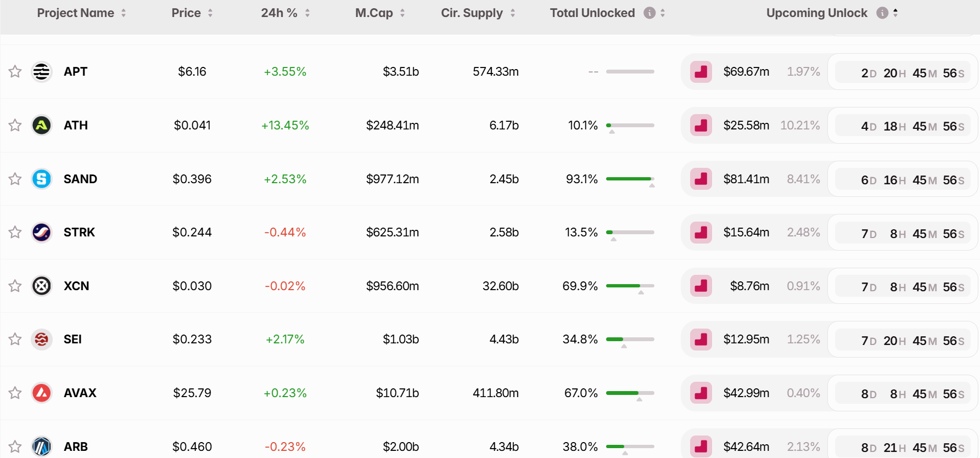Viewport: 980px width, 458px height.
Task: Click AVAX's pink unlock icon
Action: (701, 393)
